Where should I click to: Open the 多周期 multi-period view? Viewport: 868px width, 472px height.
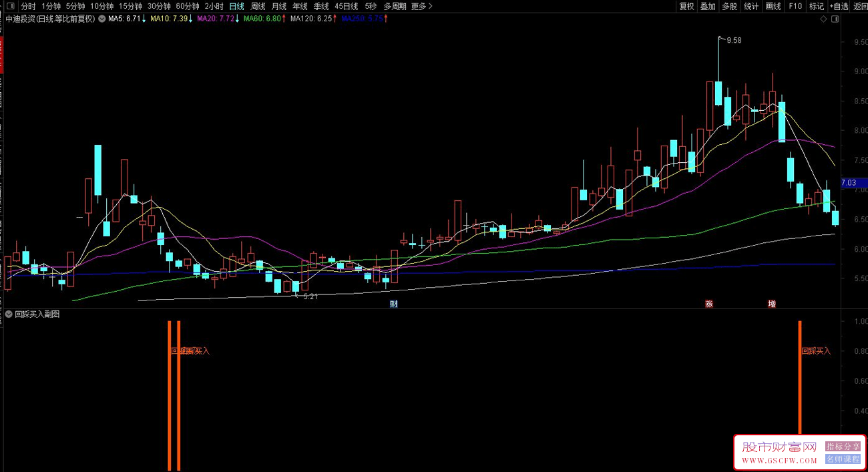click(x=395, y=6)
